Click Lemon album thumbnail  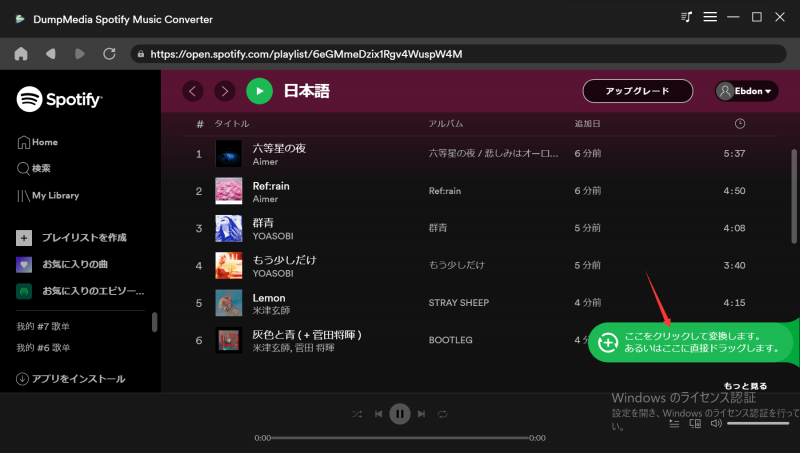pos(229,303)
